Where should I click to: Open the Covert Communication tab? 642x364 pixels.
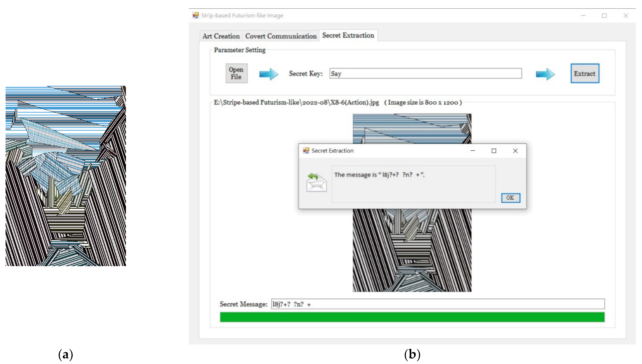pos(281,36)
